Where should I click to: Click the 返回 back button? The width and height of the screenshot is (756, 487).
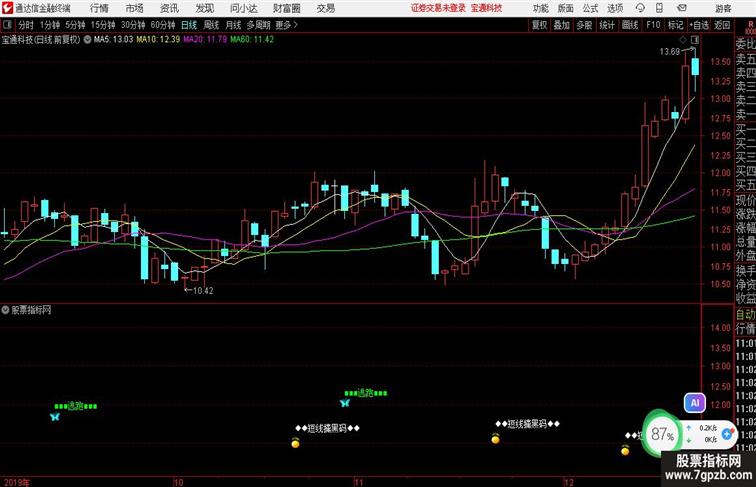722,25
